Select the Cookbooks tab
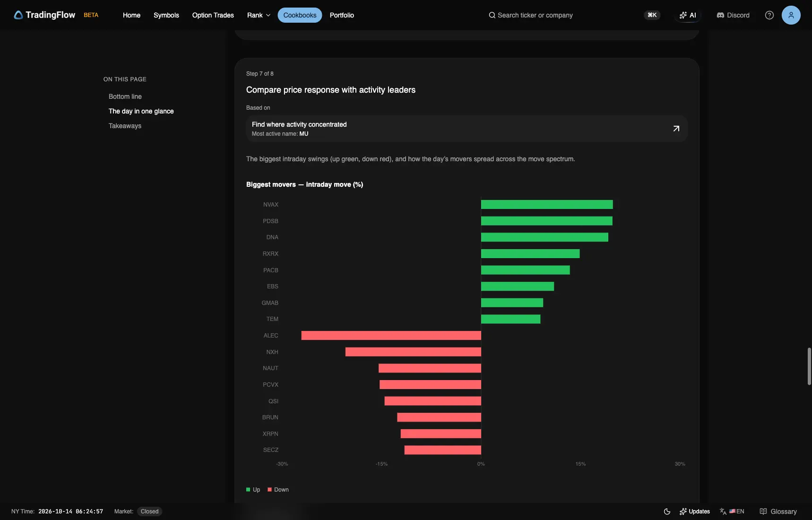Screen dimensions: 812x520 click(x=300, y=15)
